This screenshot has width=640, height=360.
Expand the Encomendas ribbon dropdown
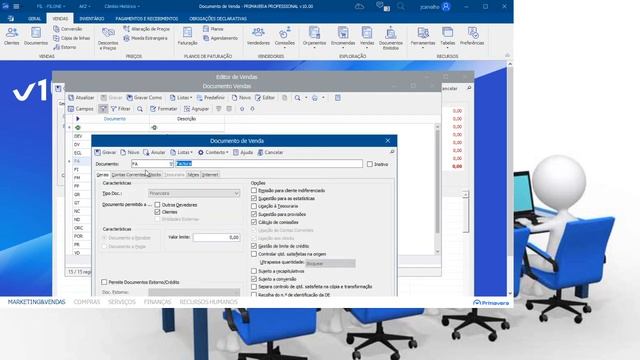tap(343, 48)
